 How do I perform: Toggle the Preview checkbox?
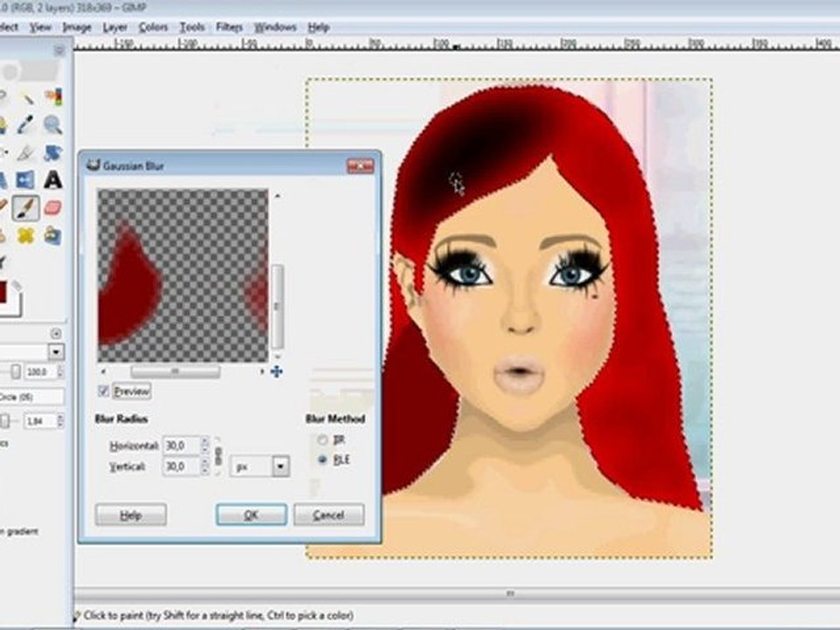(x=103, y=391)
